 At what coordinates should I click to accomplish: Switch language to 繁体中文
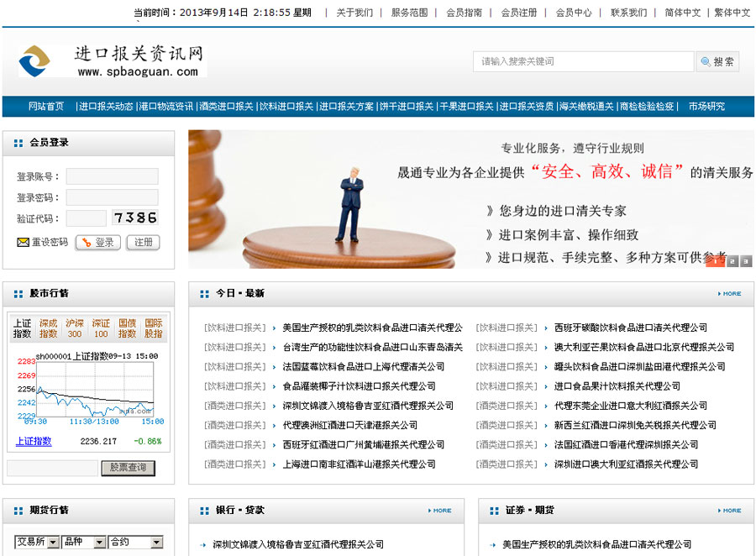click(x=732, y=13)
